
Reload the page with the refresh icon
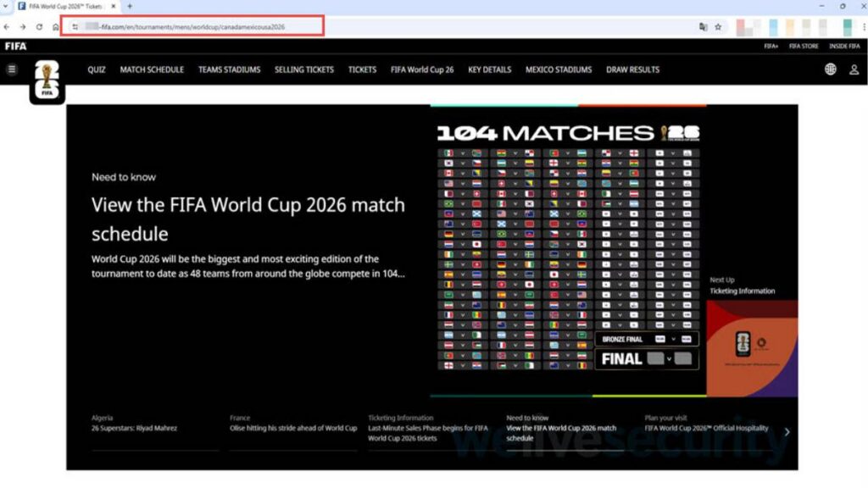pyautogui.click(x=39, y=26)
